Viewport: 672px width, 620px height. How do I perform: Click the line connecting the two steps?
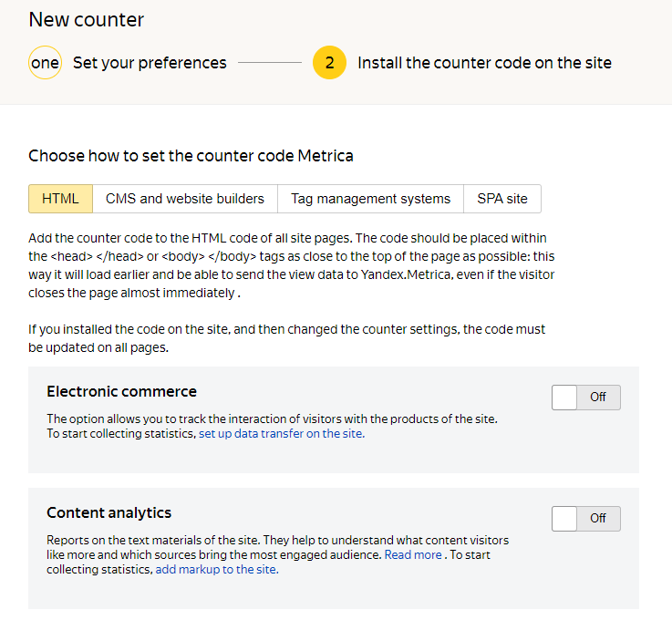point(269,63)
